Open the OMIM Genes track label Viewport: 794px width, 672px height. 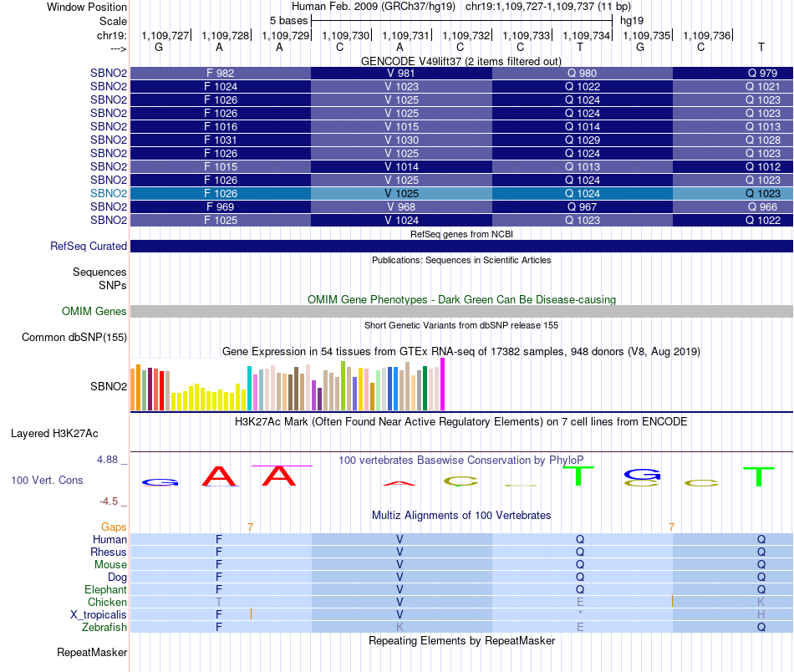(94, 311)
